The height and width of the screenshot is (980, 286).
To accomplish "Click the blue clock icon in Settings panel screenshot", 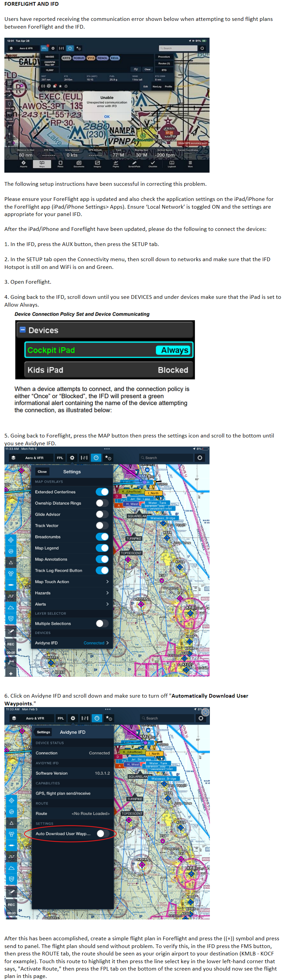I will [96, 458].
